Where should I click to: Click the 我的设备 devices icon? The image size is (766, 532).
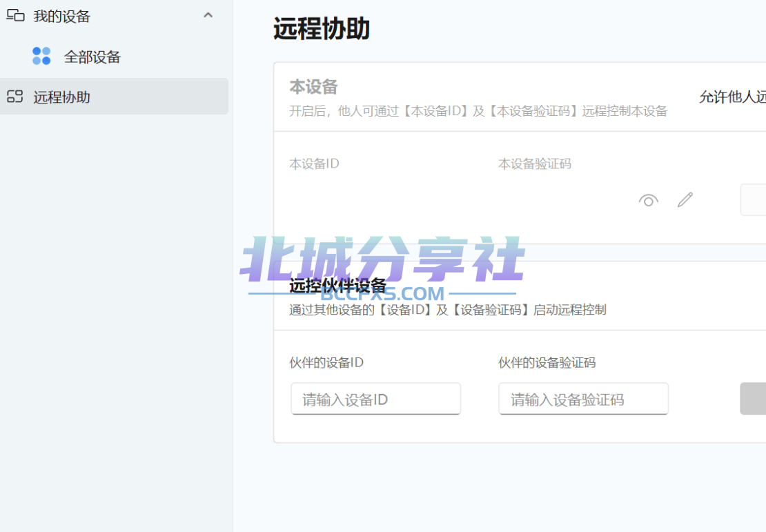[x=15, y=16]
